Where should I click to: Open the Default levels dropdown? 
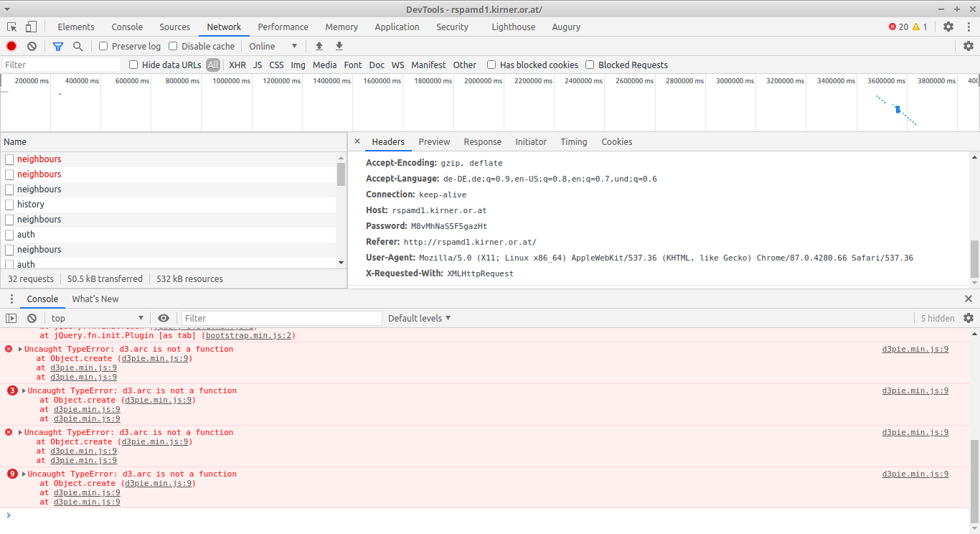(x=419, y=318)
